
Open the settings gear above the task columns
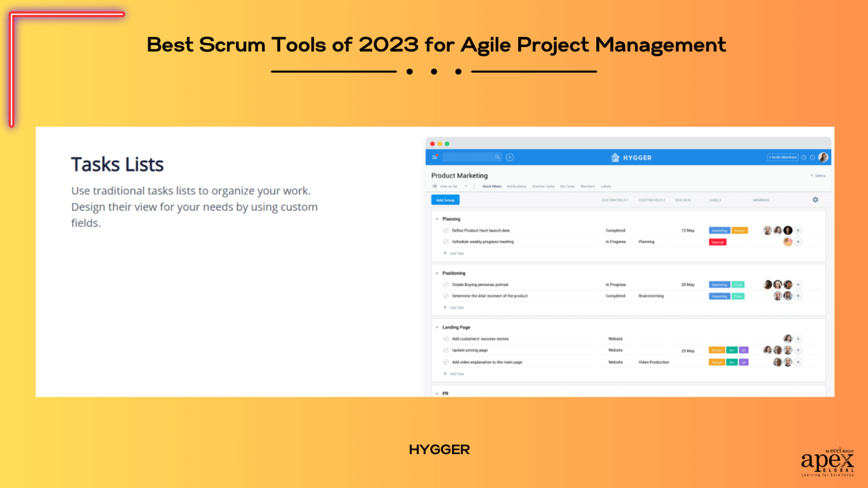click(x=815, y=199)
